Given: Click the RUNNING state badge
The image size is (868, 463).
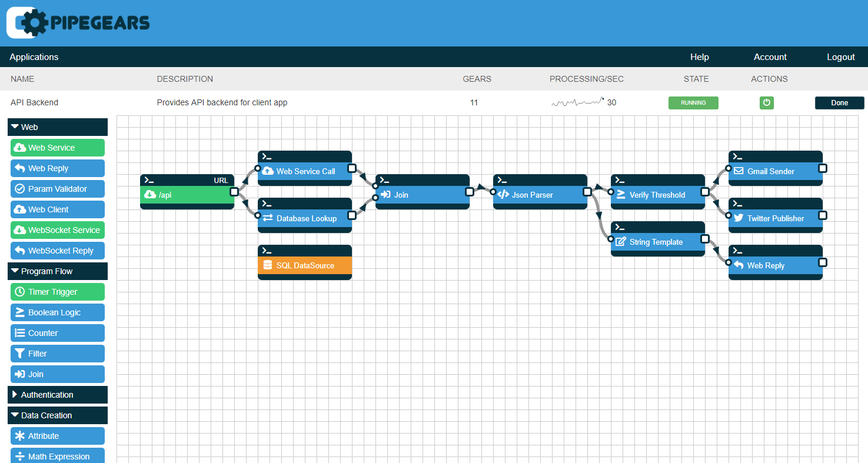Looking at the screenshot, I should pos(693,103).
